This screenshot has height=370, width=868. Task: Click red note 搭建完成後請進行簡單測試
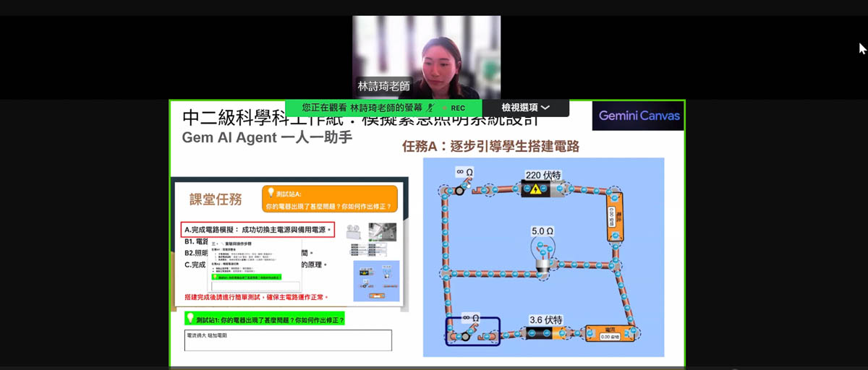pos(256,297)
